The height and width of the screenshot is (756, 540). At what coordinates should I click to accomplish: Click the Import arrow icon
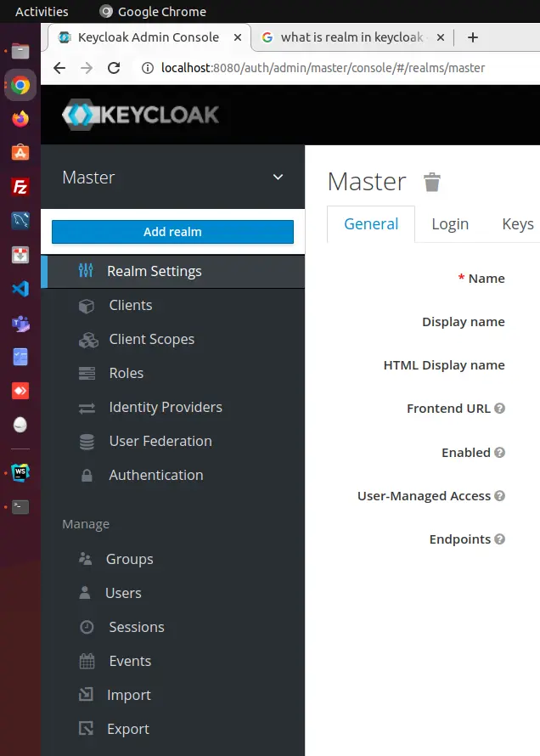pos(86,694)
